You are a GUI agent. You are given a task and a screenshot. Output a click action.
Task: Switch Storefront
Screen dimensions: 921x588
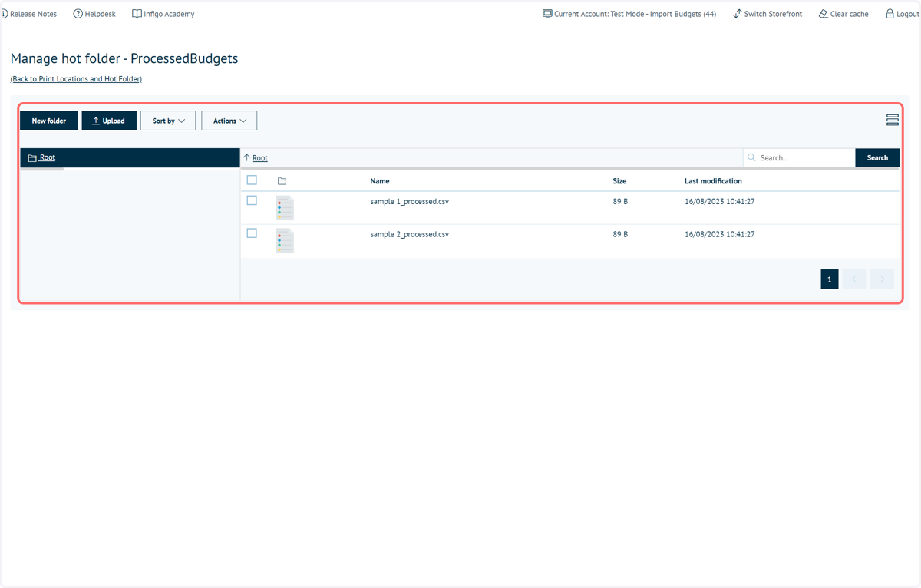767,14
